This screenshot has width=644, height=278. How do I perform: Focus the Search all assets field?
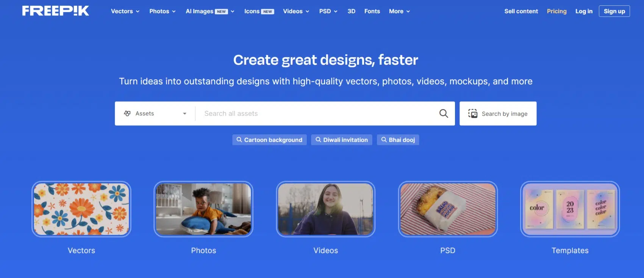[x=316, y=113]
